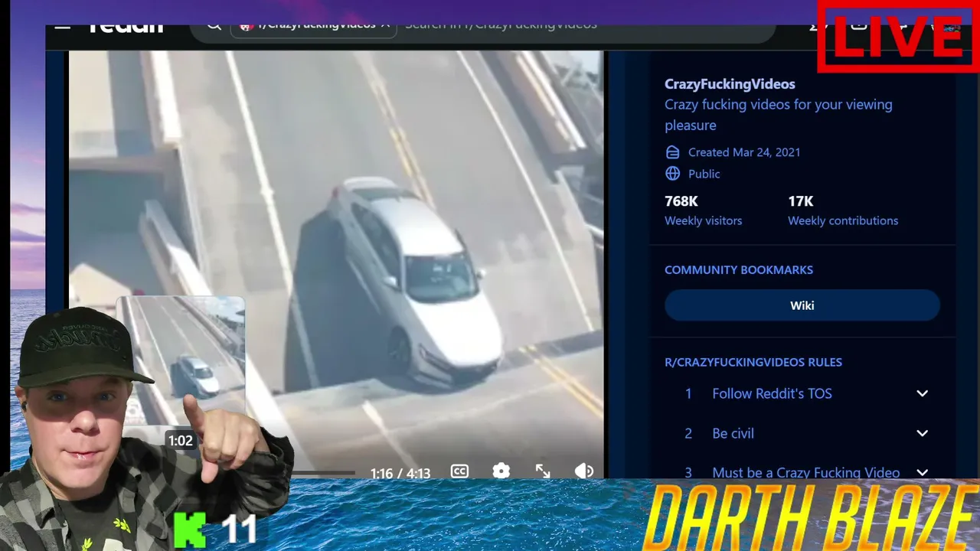980x551 pixels.
Task: Click the '1:16 / 4:13' time display
Action: click(x=400, y=474)
